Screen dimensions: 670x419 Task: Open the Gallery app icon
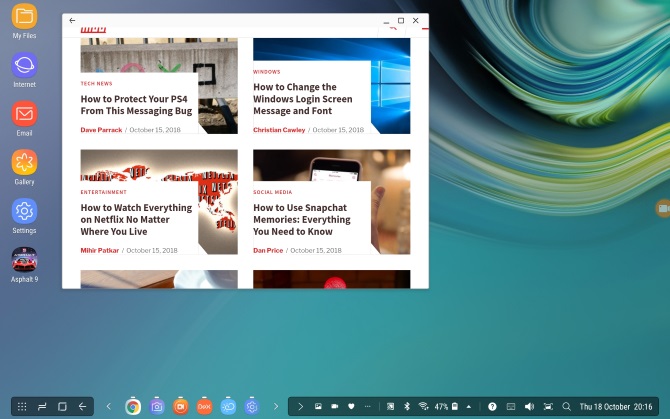click(x=24, y=163)
